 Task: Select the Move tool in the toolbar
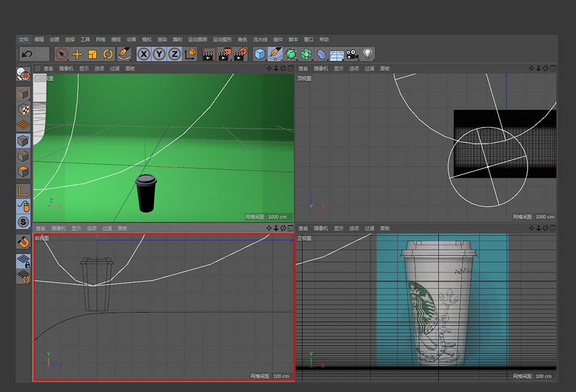pos(77,54)
